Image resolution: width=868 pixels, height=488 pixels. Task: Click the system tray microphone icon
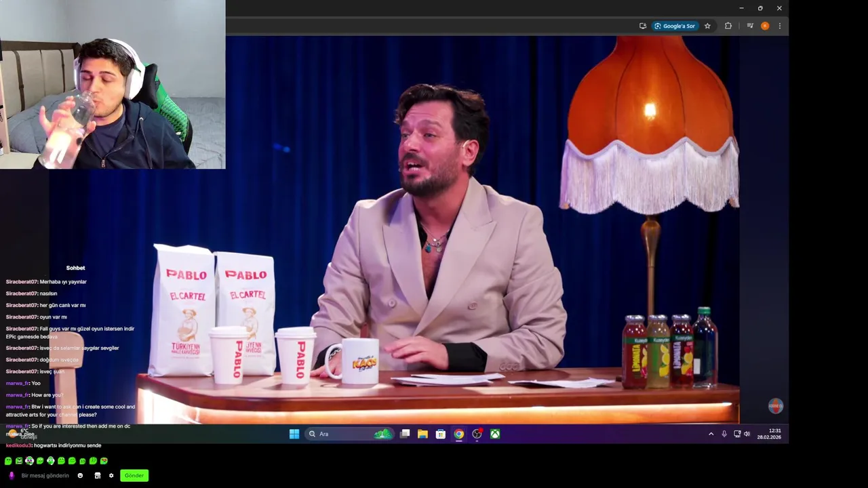click(x=724, y=434)
